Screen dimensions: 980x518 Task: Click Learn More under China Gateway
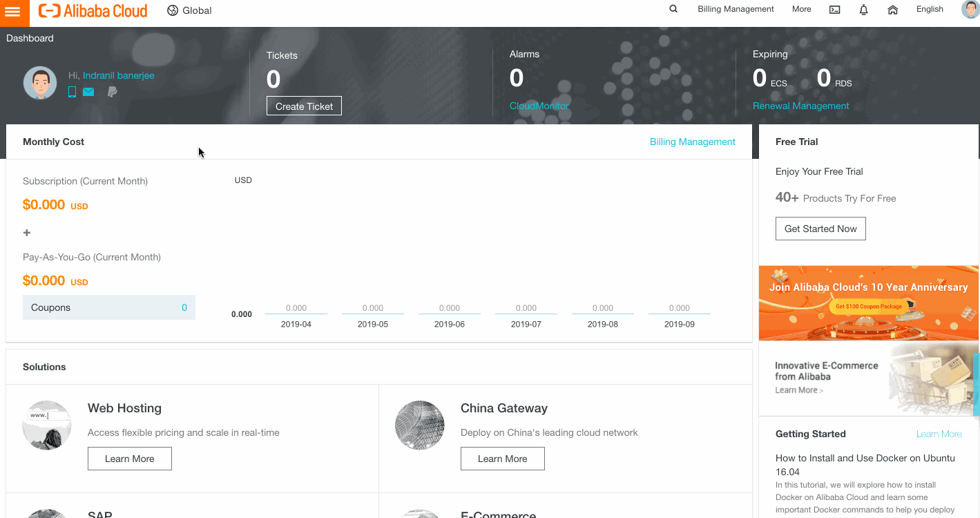pyautogui.click(x=503, y=459)
